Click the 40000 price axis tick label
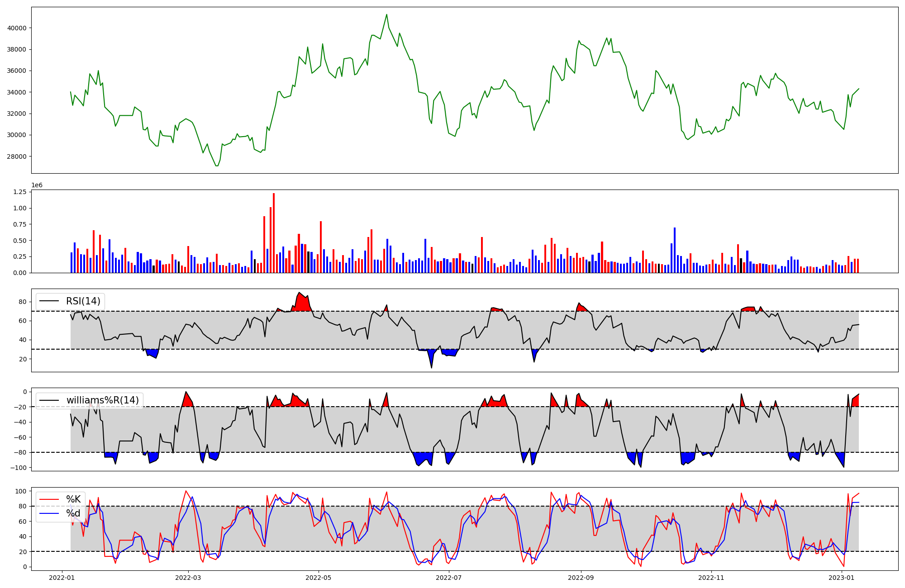The image size is (905, 588). 17,28
